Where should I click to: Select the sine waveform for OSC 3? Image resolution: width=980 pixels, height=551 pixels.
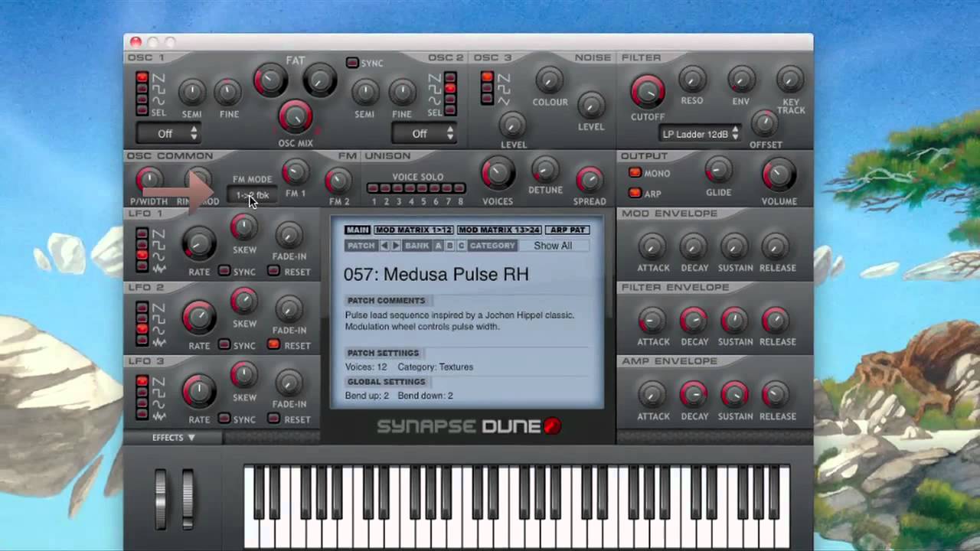point(488,99)
